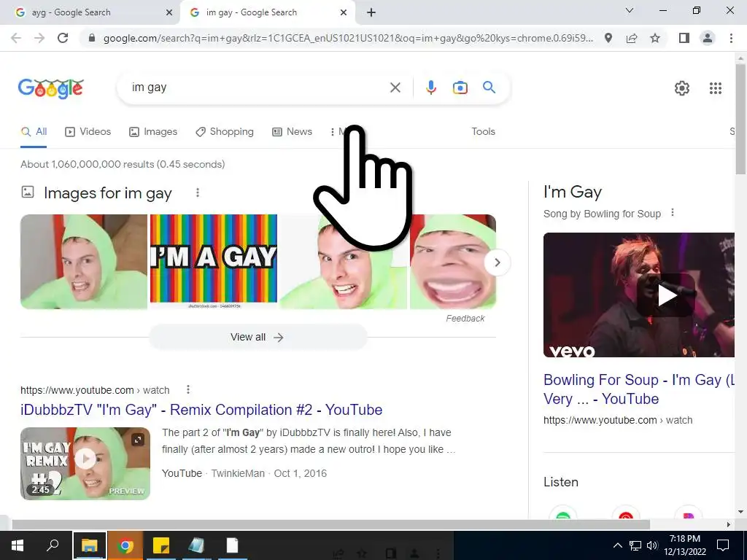Open the Google apps grid
The image size is (747, 560).
coord(715,88)
